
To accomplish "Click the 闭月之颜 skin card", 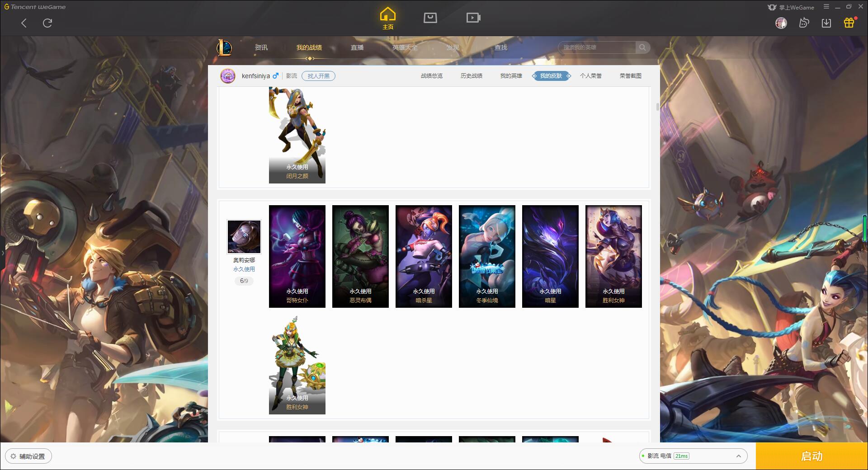I will click(297, 135).
